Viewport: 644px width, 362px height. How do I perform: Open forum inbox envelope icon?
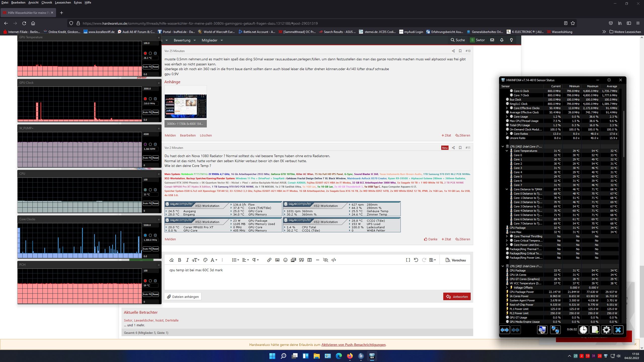tap(492, 40)
